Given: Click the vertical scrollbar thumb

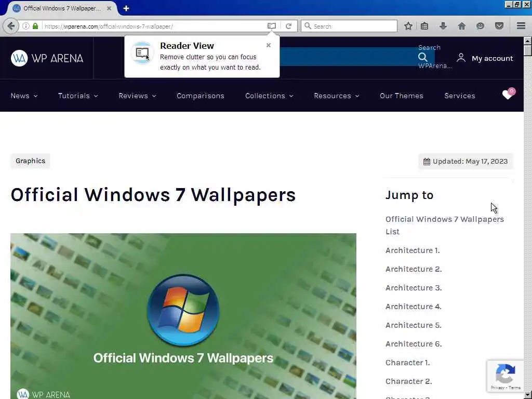Looking at the screenshot, I should point(527,50).
